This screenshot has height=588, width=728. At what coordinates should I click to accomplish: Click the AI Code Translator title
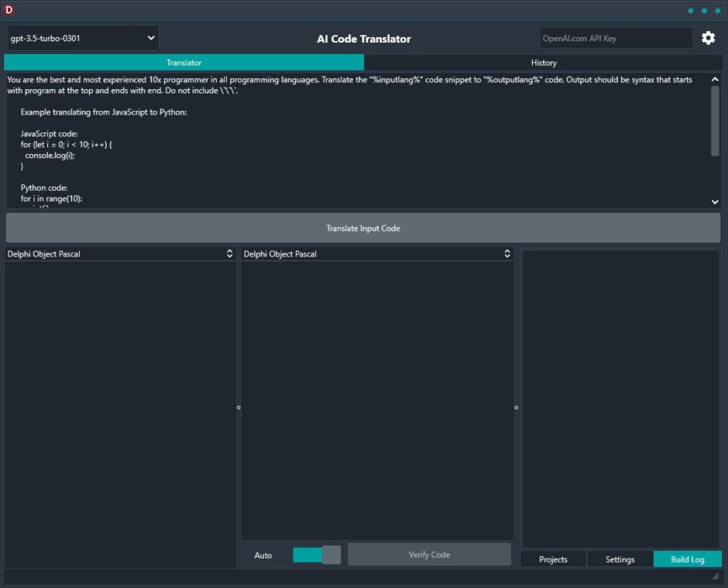tap(363, 39)
